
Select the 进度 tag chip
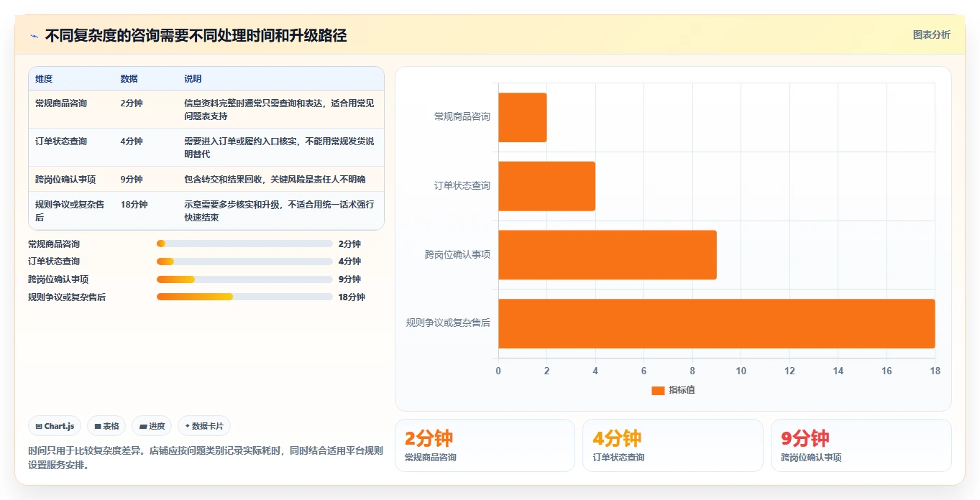152,426
